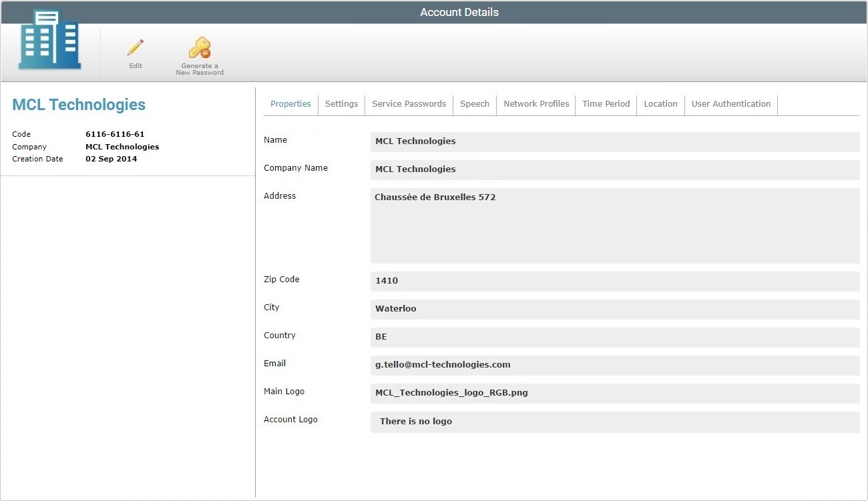Select the Zip Code field containing 1410
This screenshot has width=868, height=501.
point(614,281)
